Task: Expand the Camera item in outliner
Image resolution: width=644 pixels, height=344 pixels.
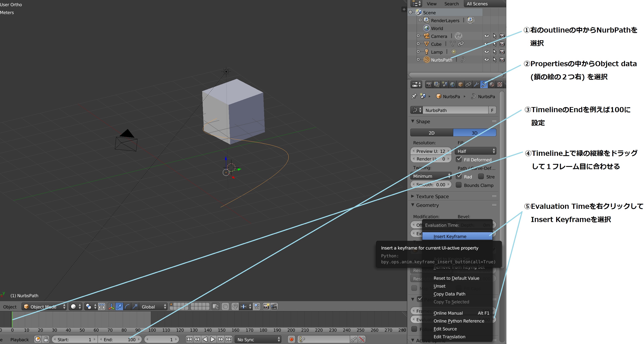Action: click(418, 36)
